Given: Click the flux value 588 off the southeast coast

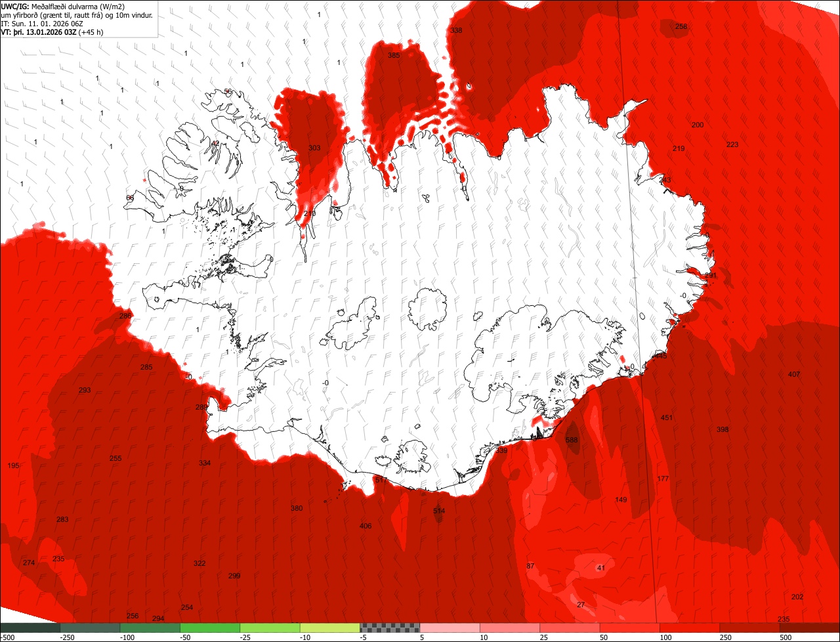Looking at the screenshot, I should pyautogui.click(x=572, y=440).
